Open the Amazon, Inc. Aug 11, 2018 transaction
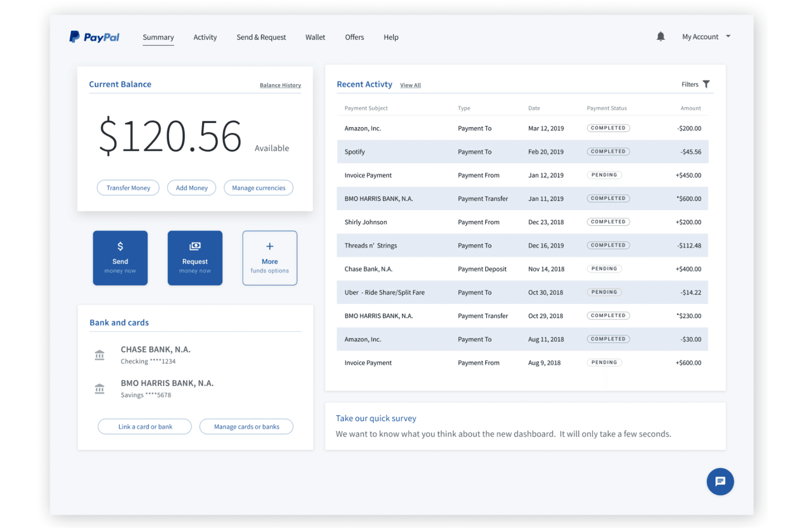The width and height of the screenshot is (798, 532). click(522, 339)
